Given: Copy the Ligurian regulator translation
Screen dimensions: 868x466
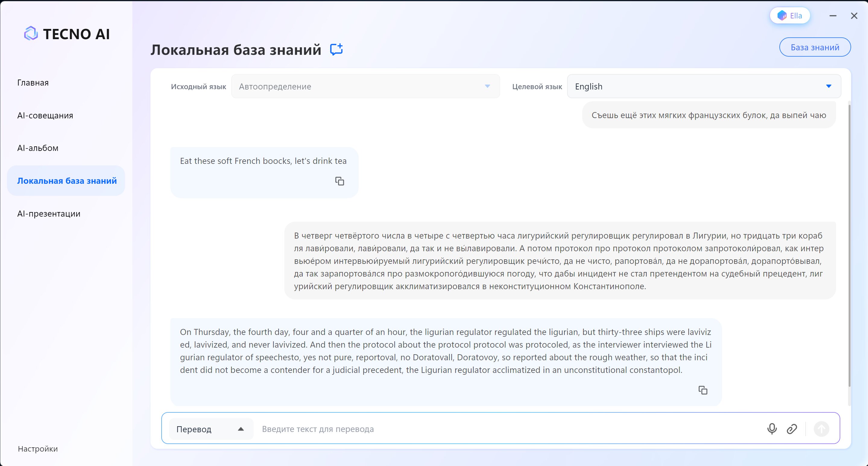Looking at the screenshot, I should (x=702, y=390).
